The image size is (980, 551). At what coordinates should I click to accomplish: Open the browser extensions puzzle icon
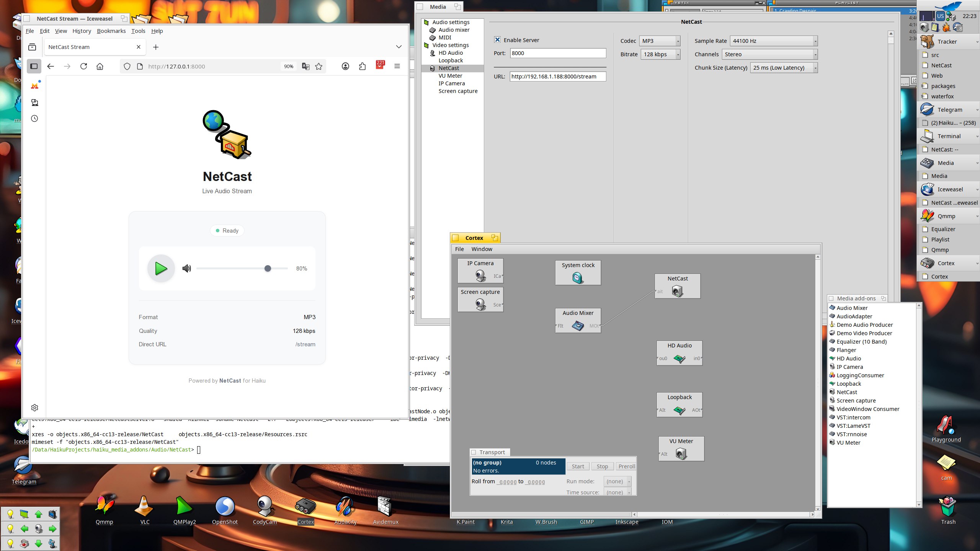pyautogui.click(x=362, y=66)
